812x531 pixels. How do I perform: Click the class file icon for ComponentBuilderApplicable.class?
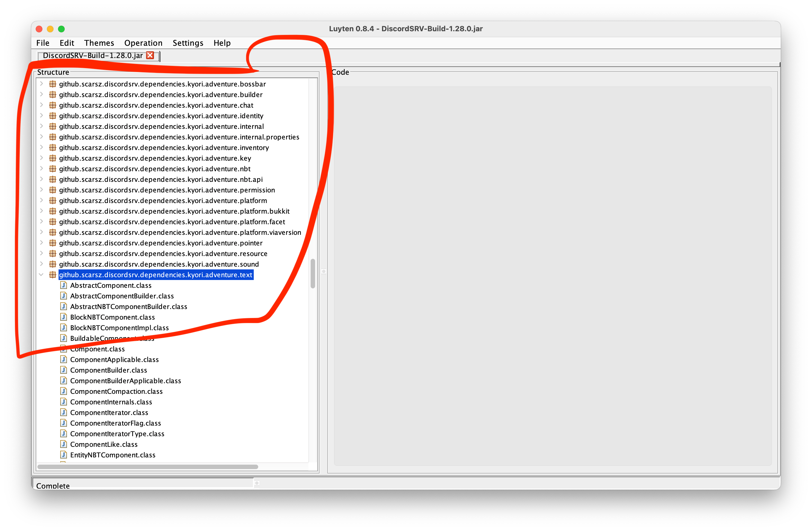[x=64, y=380]
